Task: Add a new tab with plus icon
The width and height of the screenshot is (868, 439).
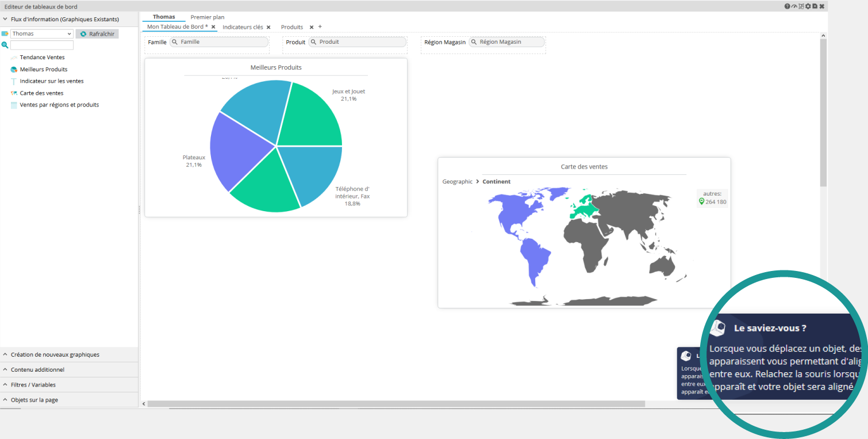Action: (320, 26)
